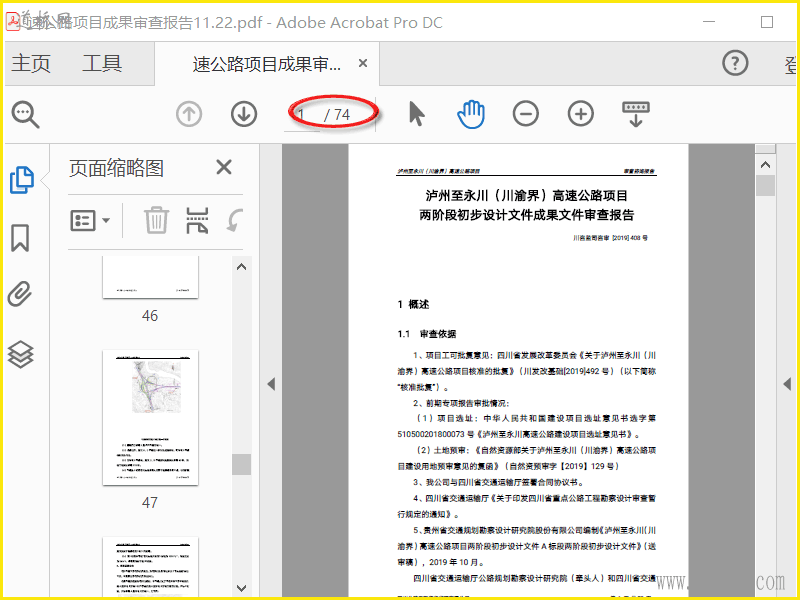This screenshot has height=600, width=800.
Task: Open the Attachments paperclip panel
Action: click(20, 294)
